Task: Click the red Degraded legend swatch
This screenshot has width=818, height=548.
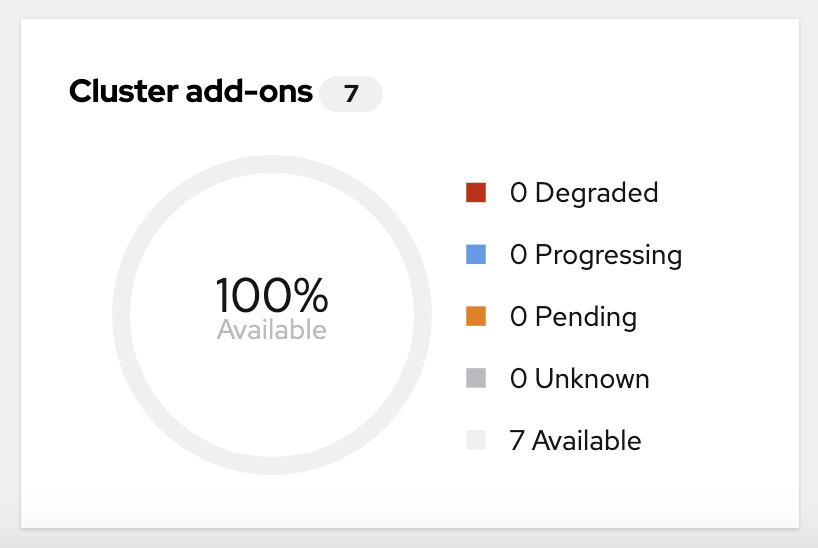Action: 476,193
